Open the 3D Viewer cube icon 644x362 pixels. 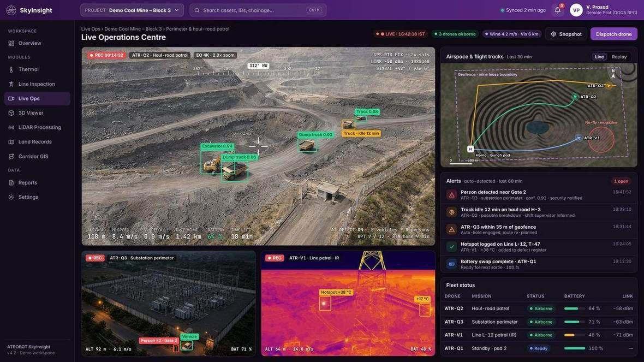11,113
